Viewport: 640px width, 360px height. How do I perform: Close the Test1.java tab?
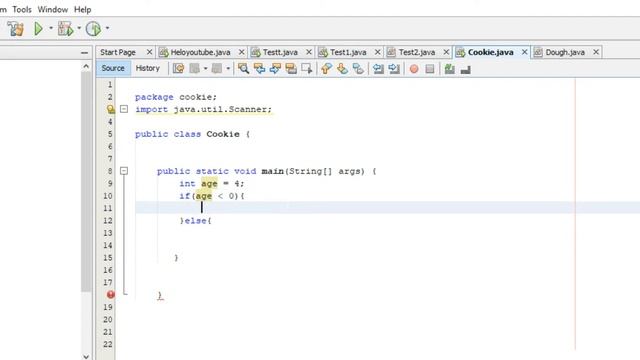(378, 52)
